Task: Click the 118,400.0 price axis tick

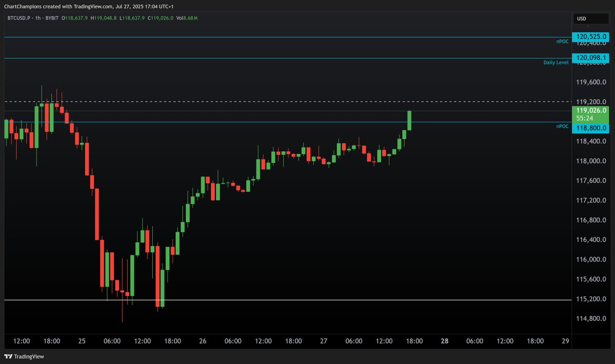Action: [x=591, y=141]
